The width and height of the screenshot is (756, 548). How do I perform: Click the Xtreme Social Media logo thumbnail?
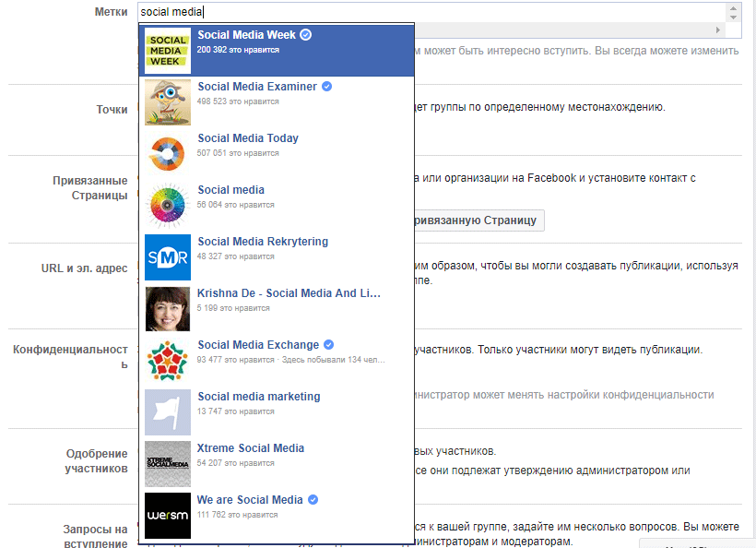[x=167, y=463]
